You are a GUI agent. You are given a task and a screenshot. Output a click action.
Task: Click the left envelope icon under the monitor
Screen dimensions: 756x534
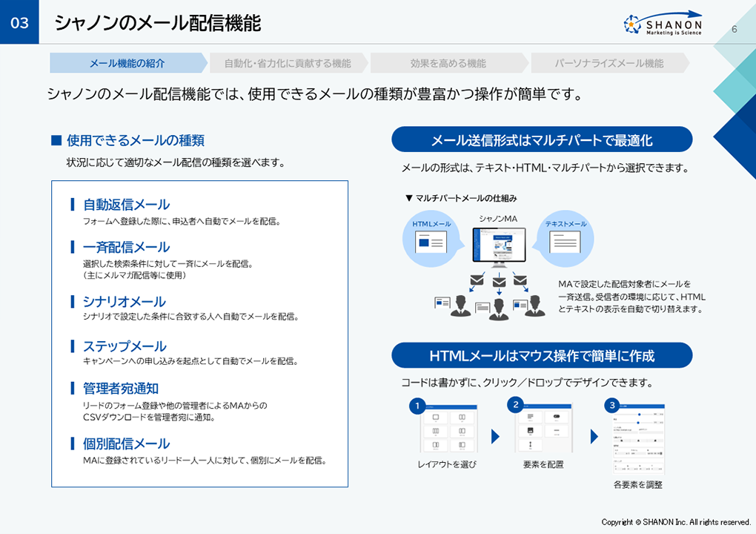click(477, 280)
